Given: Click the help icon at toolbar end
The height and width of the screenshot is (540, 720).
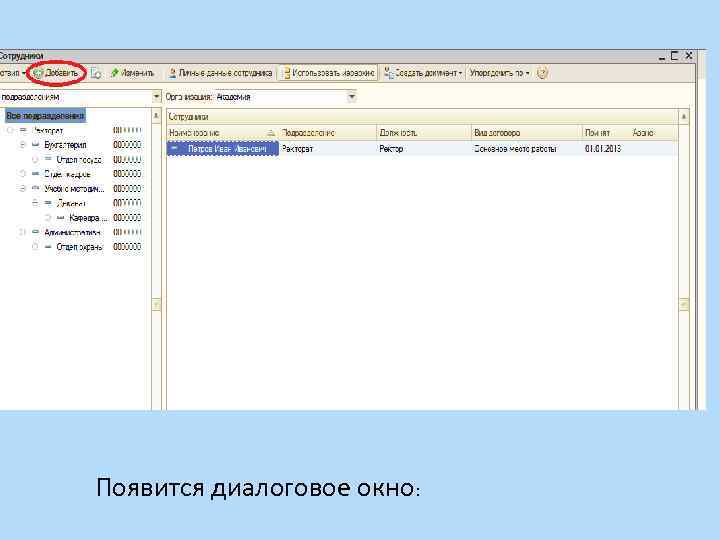Looking at the screenshot, I should [x=542, y=73].
